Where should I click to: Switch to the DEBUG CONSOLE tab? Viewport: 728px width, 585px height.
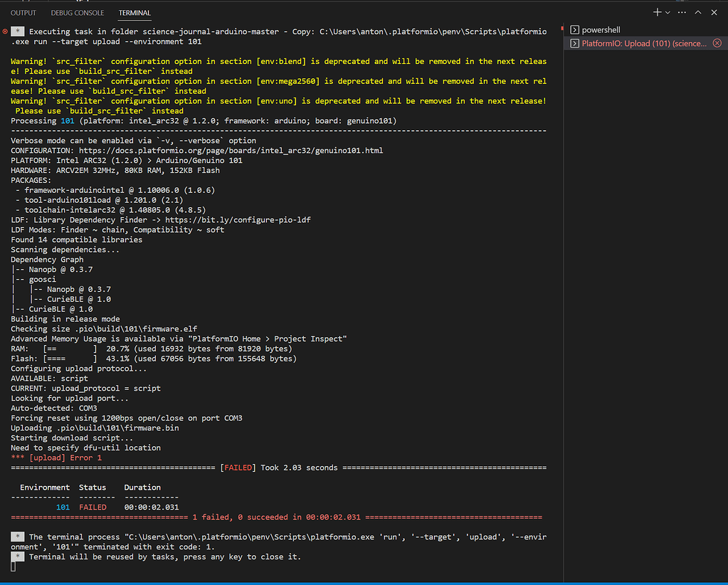click(77, 13)
